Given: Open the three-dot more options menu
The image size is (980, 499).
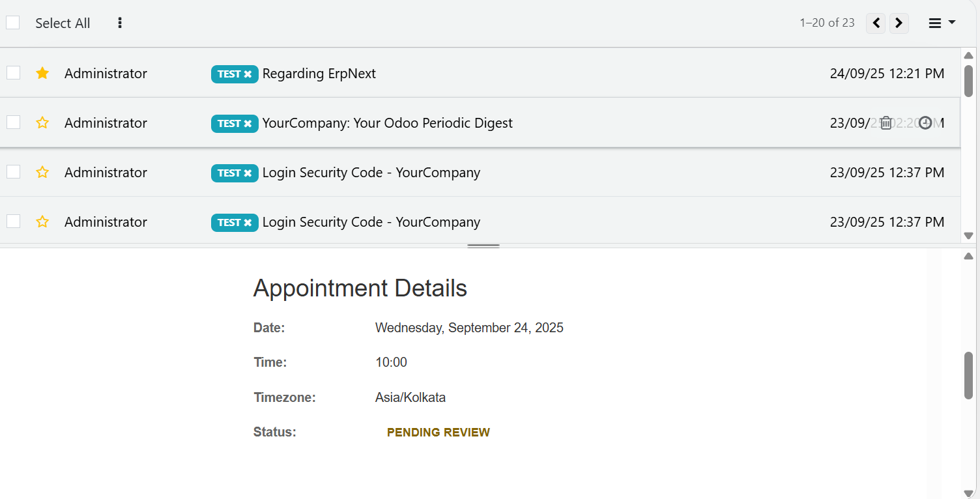Looking at the screenshot, I should coord(120,23).
